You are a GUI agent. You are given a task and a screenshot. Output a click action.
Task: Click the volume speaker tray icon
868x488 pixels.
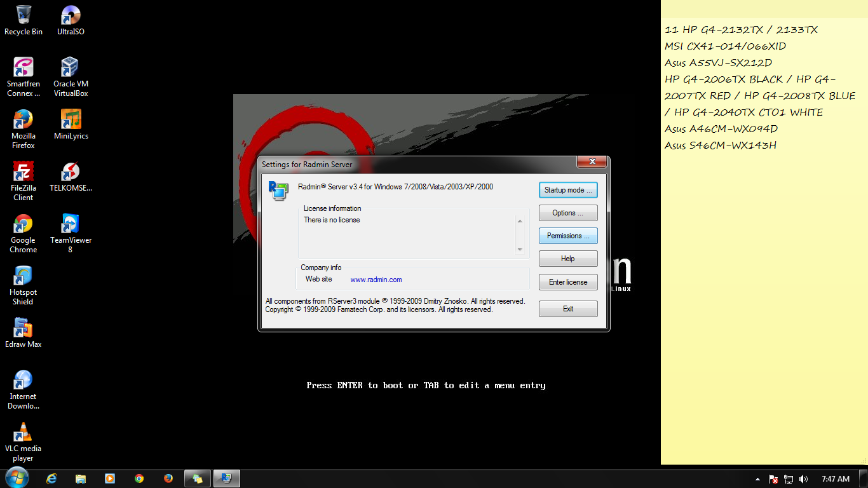pos(804,479)
